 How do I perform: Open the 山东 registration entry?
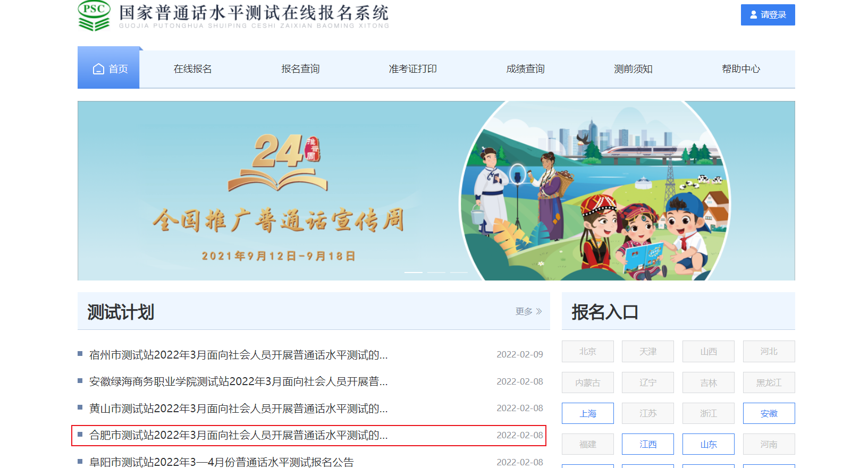coord(709,444)
